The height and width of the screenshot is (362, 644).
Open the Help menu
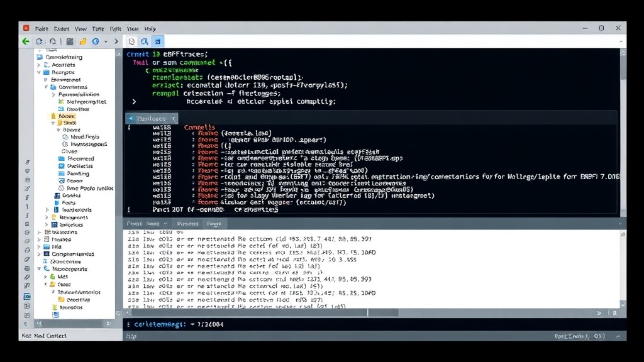(x=150, y=29)
